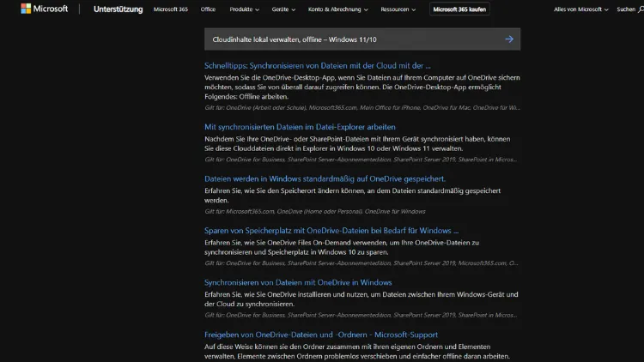Submit search with the arrow icon
Image resolution: width=644 pixels, height=362 pixels.
(x=509, y=39)
